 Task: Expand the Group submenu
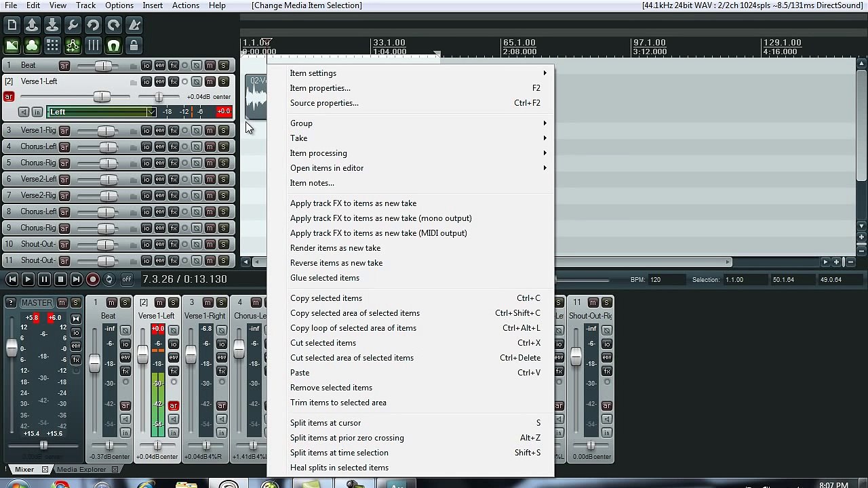(x=417, y=123)
